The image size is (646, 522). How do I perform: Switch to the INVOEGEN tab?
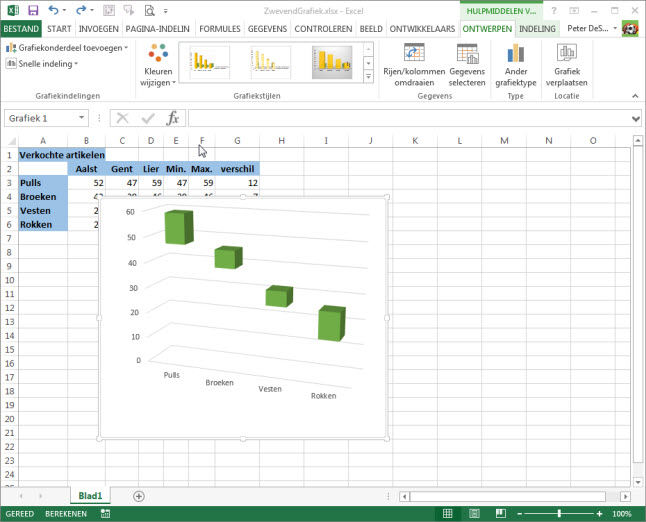pyautogui.click(x=98, y=28)
